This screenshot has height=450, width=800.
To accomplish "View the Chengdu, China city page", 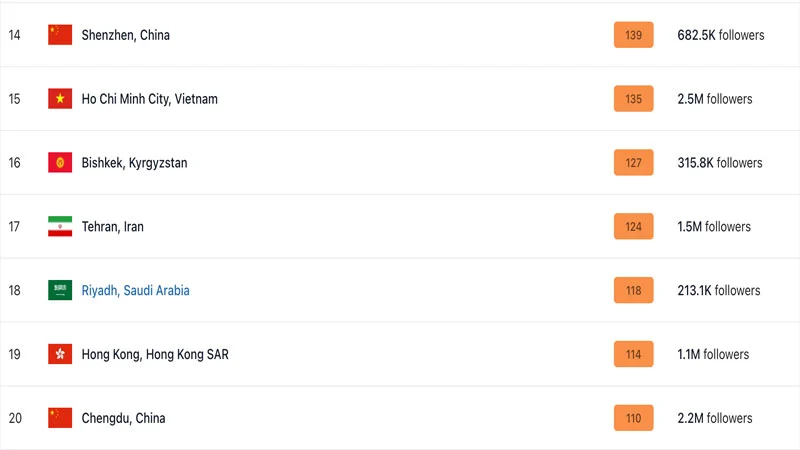I will [123, 418].
